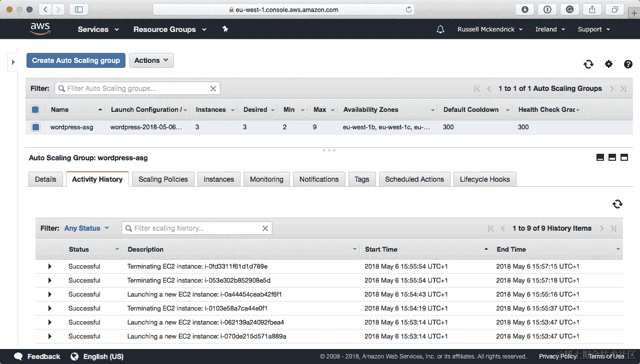Viewport: 640px width, 364px height.
Task: Open the Support menu
Action: click(594, 29)
